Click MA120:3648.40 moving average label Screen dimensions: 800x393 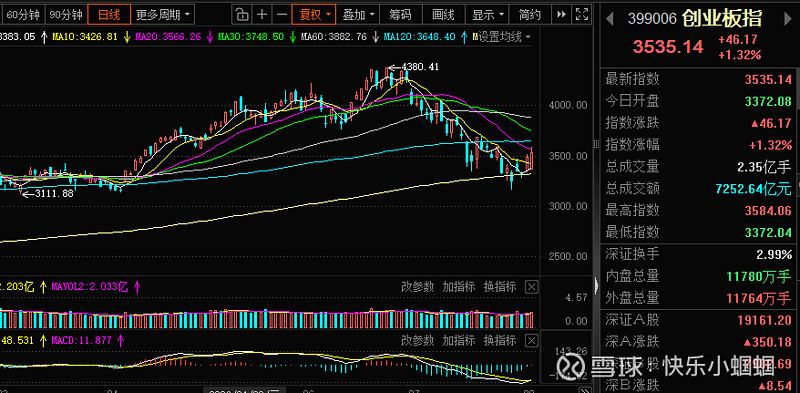[x=419, y=37]
